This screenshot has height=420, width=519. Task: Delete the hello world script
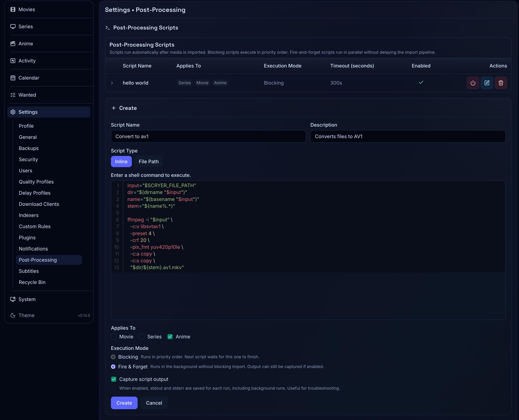(501, 83)
